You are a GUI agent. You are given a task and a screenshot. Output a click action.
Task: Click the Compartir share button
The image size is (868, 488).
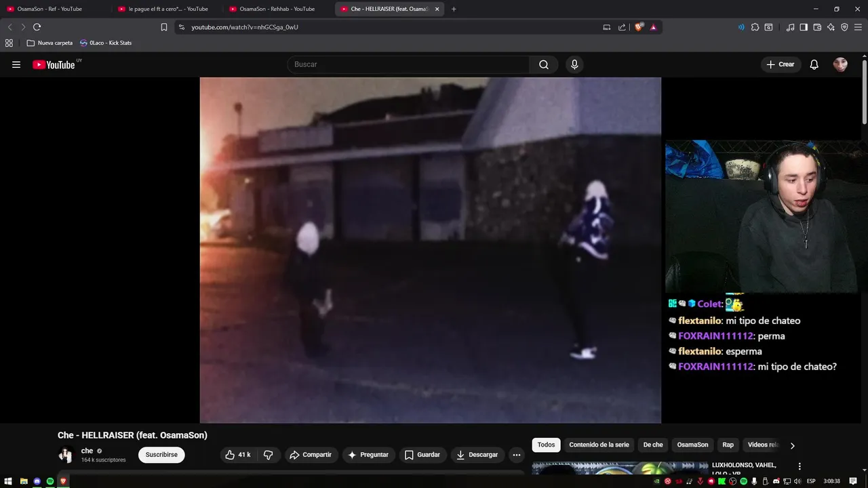[x=311, y=455]
